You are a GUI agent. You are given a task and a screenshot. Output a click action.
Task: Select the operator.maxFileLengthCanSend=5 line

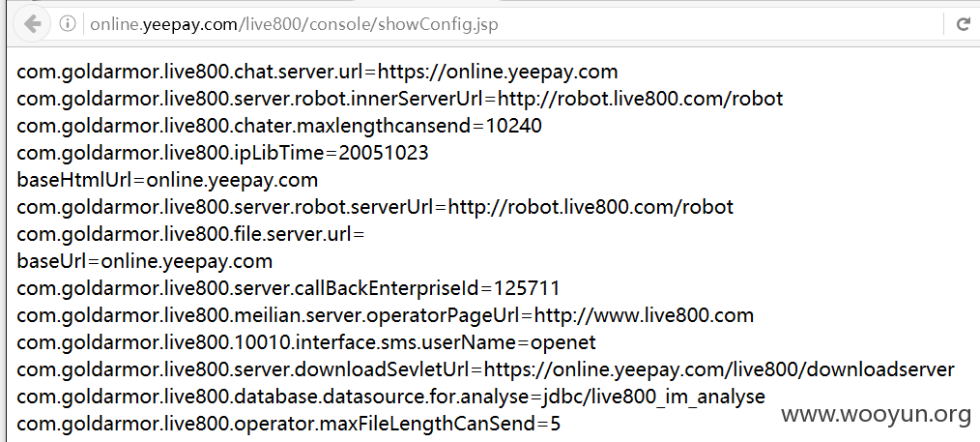289,424
